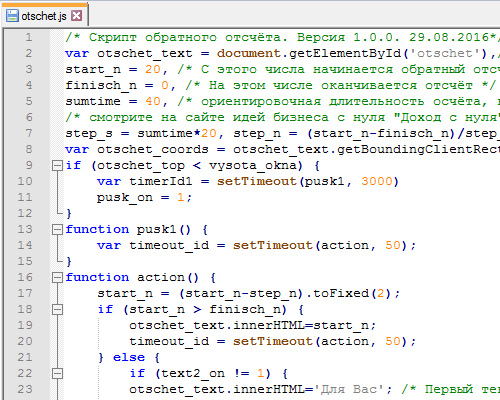Screen dimensions: 500x400
Task: Collapse the if block fold at line 18
Action: 57,309
